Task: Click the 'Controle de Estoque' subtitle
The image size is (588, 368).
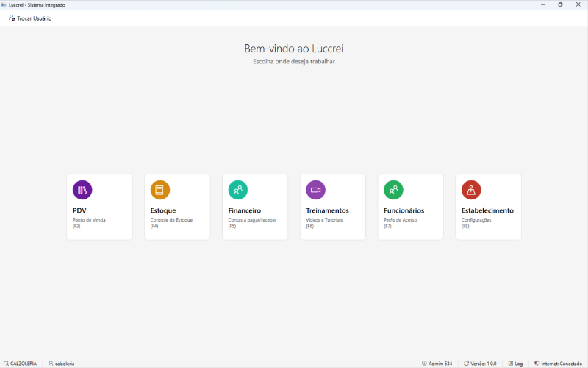Action: point(171,220)
